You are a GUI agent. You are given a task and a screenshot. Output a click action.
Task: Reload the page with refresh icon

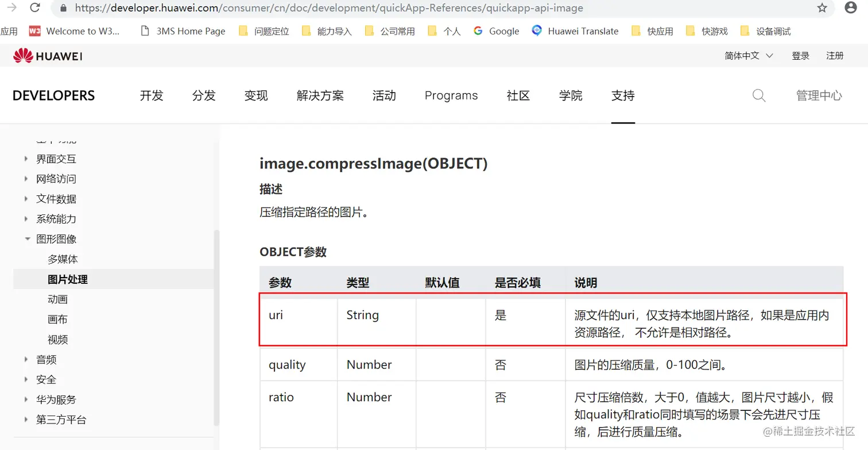[x=34, y=8]
